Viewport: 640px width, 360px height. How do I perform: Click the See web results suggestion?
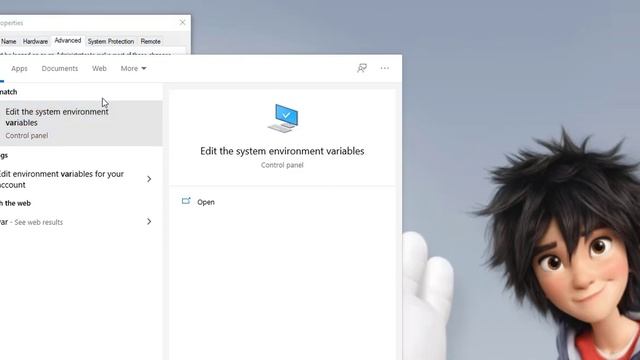point(31,222)
